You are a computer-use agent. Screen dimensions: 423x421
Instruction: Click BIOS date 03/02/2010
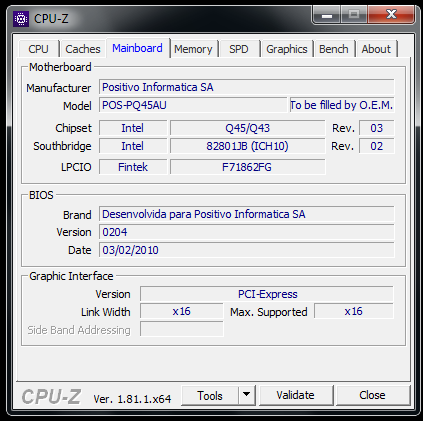click(247, 250)
